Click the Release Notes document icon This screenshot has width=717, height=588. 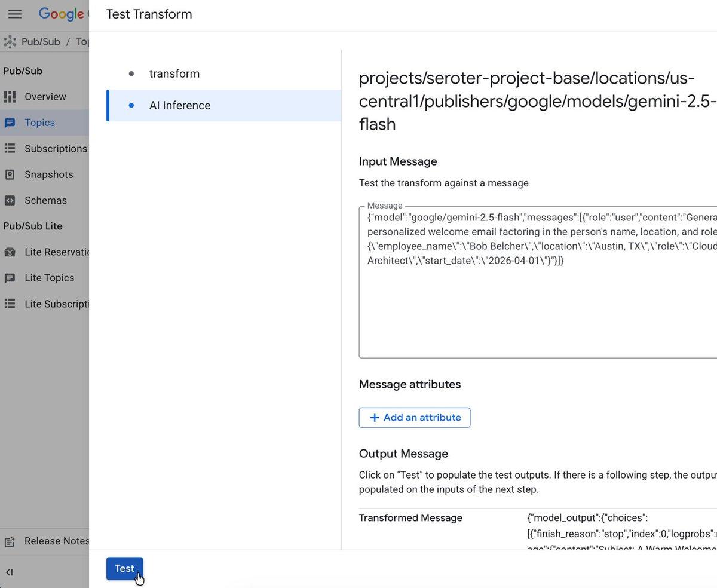[10, 541]
